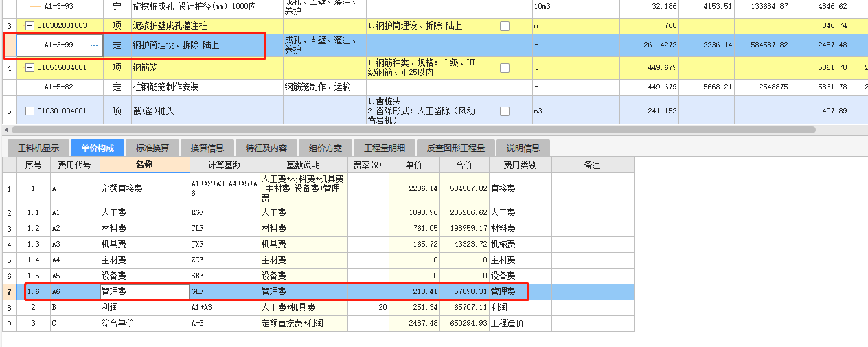
Task: Switch to the 工程量明细 tab
Action: [x=385, y=148]
